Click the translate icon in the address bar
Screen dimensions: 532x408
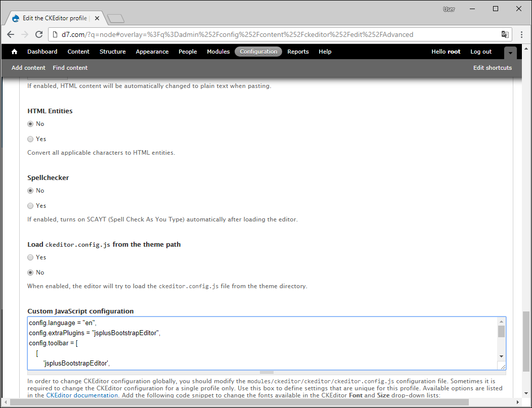pyautogui.click(x=505, y=34)
